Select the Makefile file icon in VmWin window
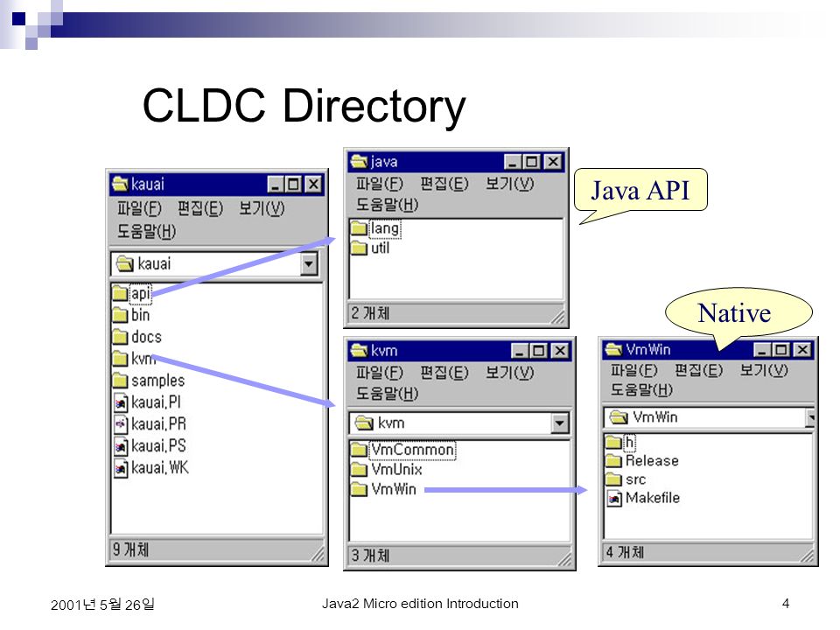This screenshot has height=630, width=840. pos(614,498)
